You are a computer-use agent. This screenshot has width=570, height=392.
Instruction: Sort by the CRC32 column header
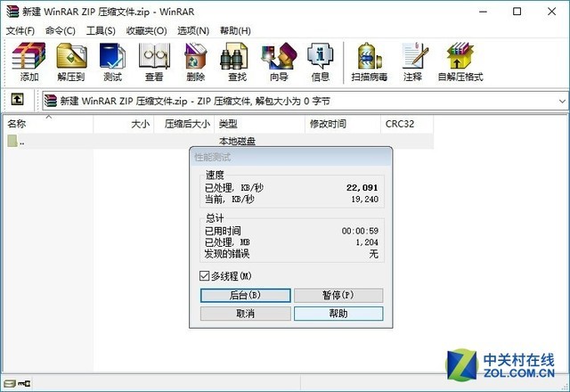(x=407, y=124)
